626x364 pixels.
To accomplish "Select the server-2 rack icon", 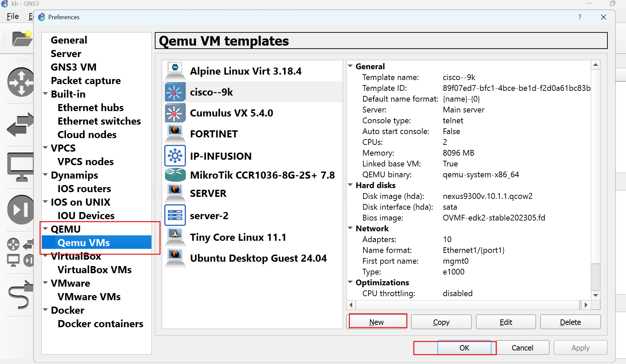I will click(175, 215).
